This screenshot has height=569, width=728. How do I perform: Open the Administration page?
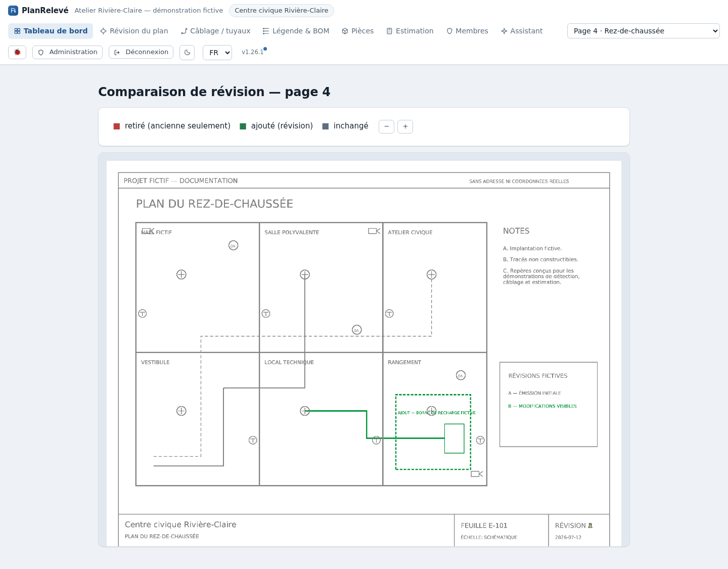(x=67, y=52)
